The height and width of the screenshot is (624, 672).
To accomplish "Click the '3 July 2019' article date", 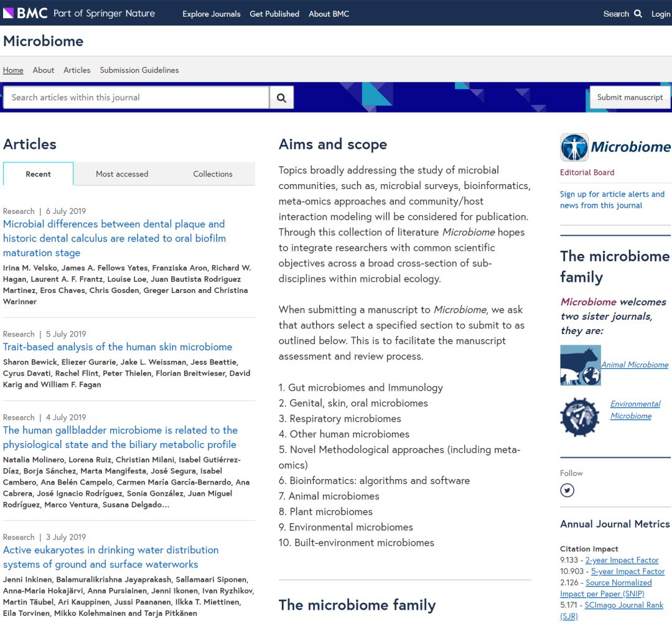I will pos(66,538).
